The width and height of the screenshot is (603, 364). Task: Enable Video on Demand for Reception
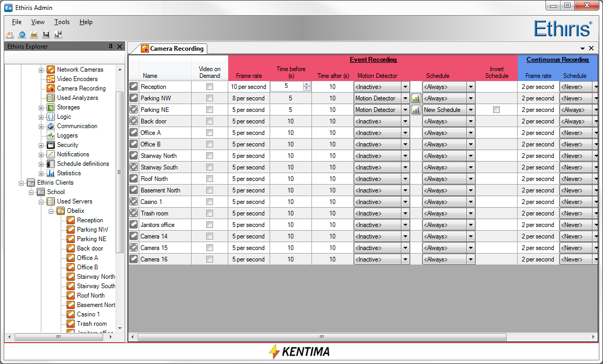209,87
